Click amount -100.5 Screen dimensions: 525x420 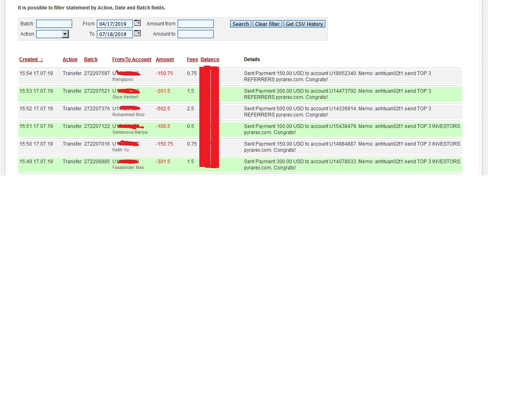click(163, 126)
